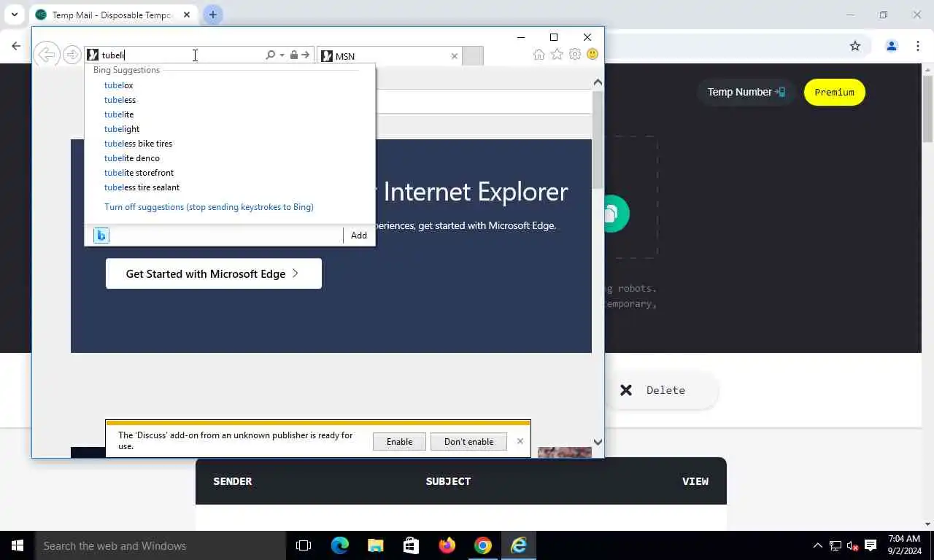
Task: Open Chrome three-dot menu
Action: point(918,46)
